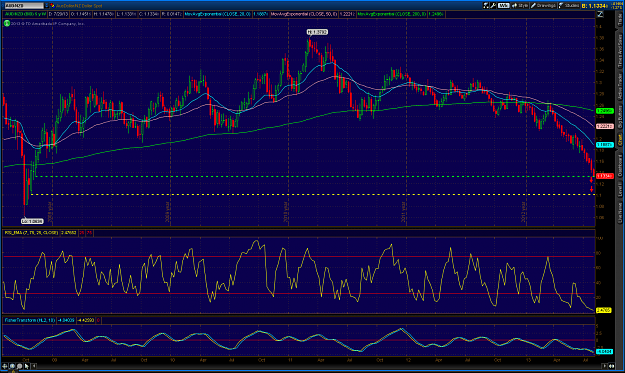Click the cyan -4.0404 Fisher axis label
The height and width of the screenshot is (373, 625).
(x=604, y=351)
